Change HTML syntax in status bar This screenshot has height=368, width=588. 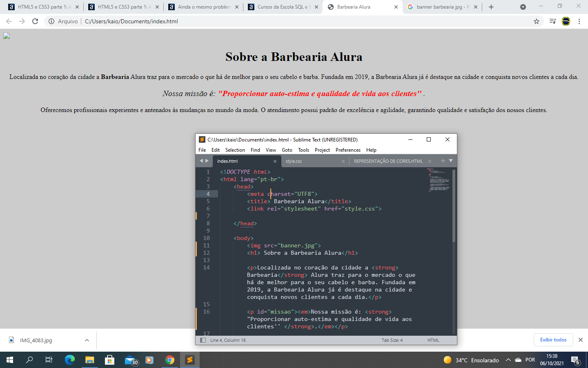point(433,340)
